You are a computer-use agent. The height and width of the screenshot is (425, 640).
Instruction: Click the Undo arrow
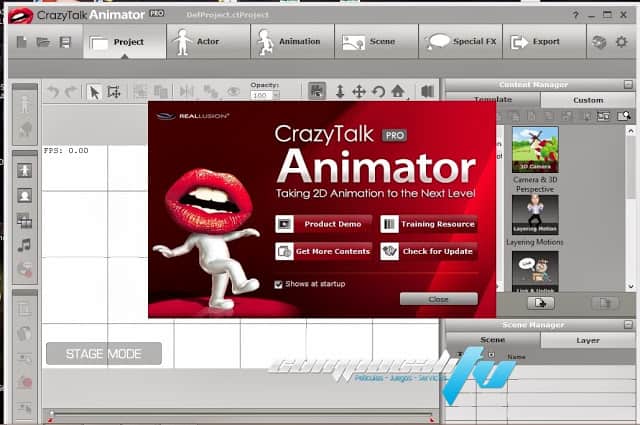[53, 91]
